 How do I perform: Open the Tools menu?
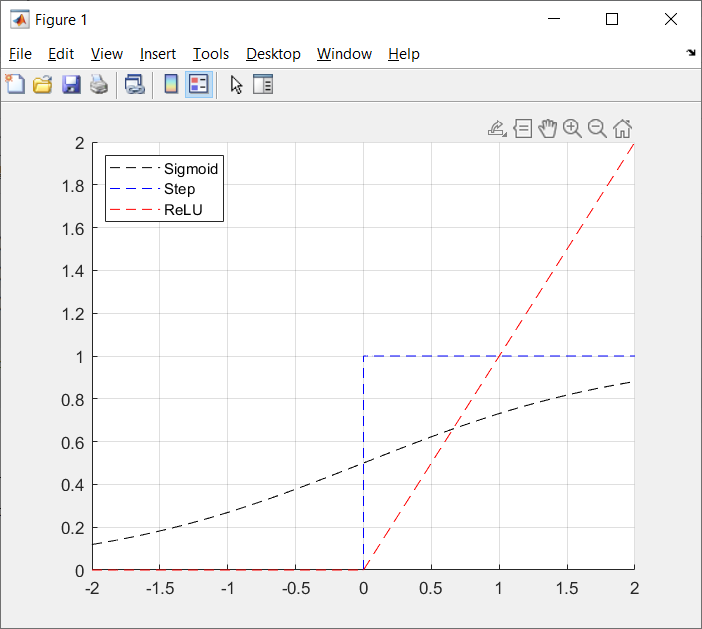(211, 54)
